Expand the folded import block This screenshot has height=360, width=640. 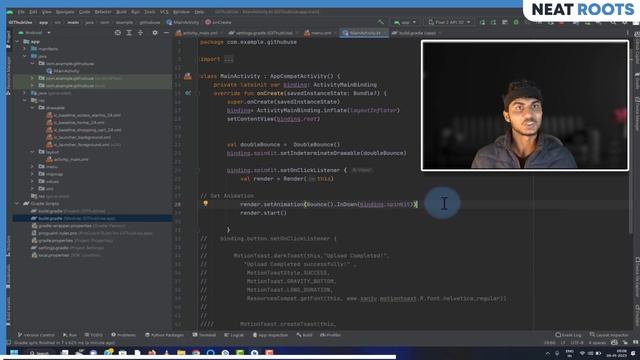pos(229,59)
